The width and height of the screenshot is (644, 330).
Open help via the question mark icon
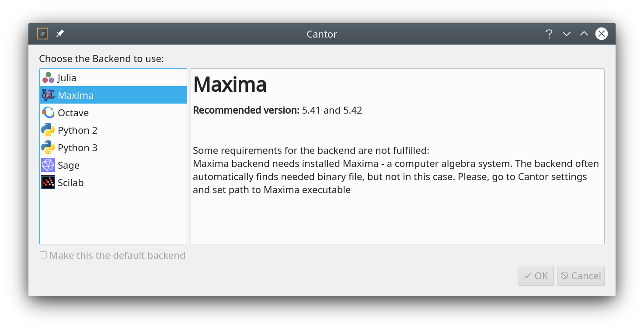coord(549,34)
